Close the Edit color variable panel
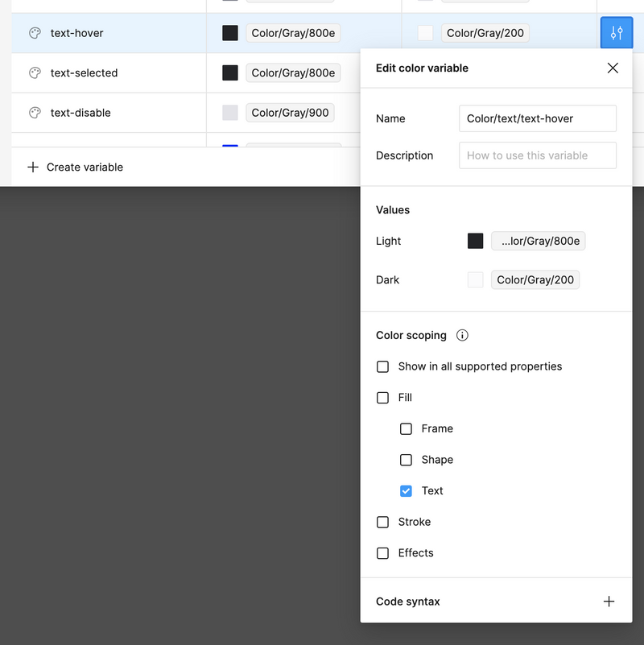Viewport: 644px width, 645px height. coord(613,68)
